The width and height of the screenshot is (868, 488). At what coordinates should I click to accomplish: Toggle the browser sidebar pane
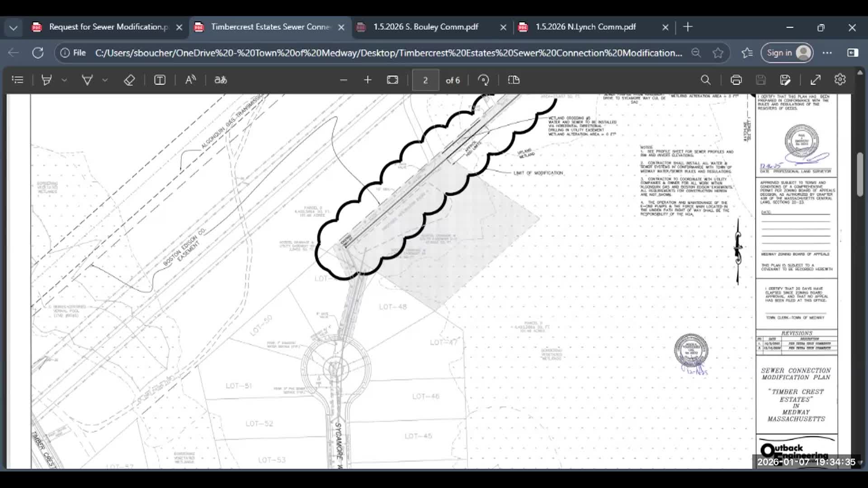[853, 53]
